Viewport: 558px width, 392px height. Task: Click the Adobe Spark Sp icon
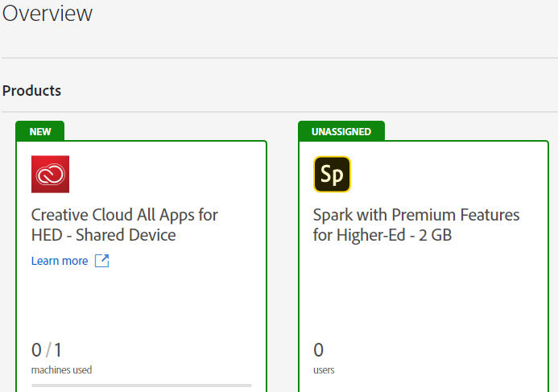coord(332,174)
